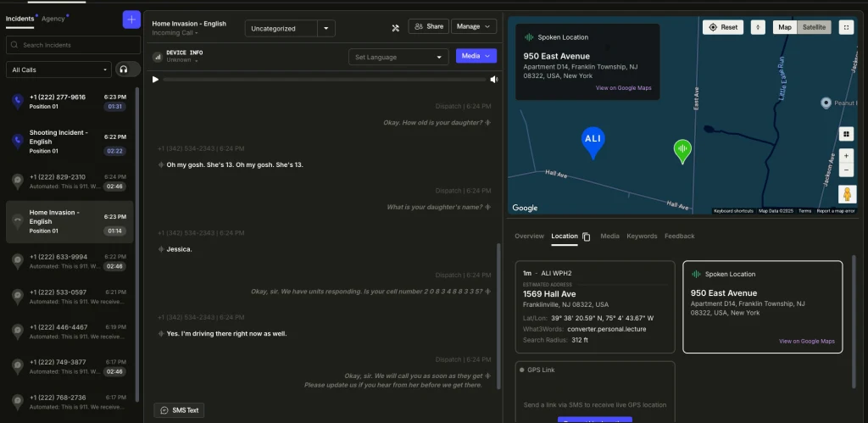Select the Spoken Location card
The width and height of the screenshot is (868, 423).
point(762,306)
